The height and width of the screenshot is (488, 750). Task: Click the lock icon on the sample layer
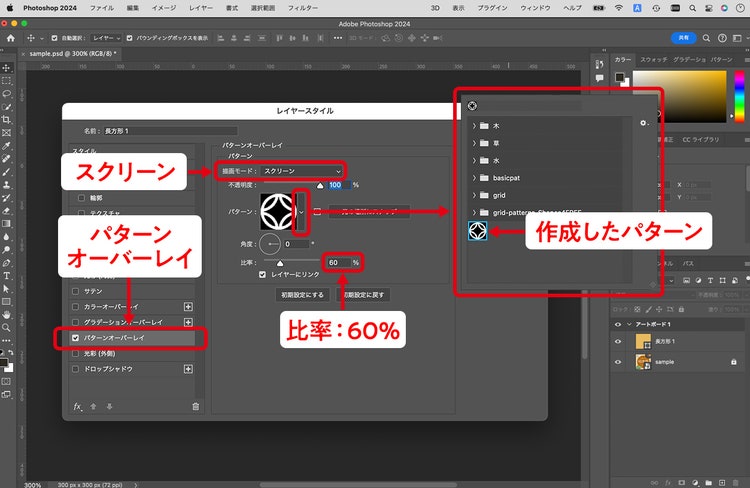pyautogui.click(x=734, y=362)
